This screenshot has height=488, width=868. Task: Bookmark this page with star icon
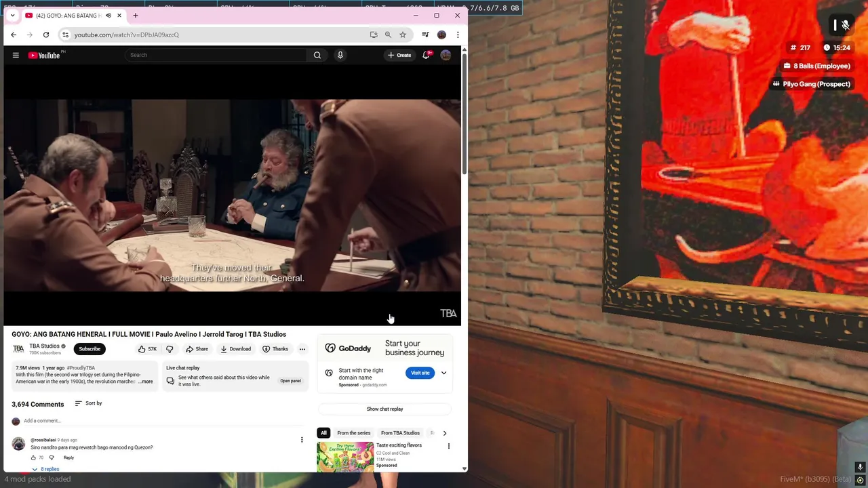[x=403, y=35]
